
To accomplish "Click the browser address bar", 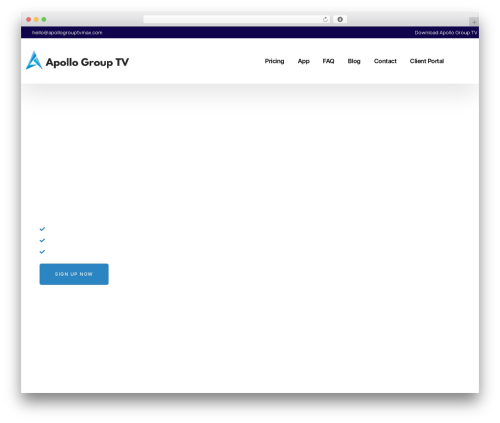I will (x=237, y=19).
